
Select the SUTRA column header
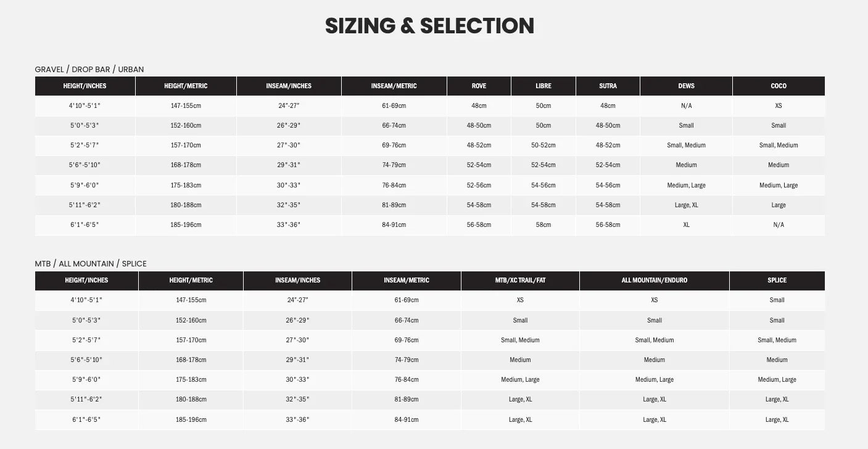click(x=608, y=86)
